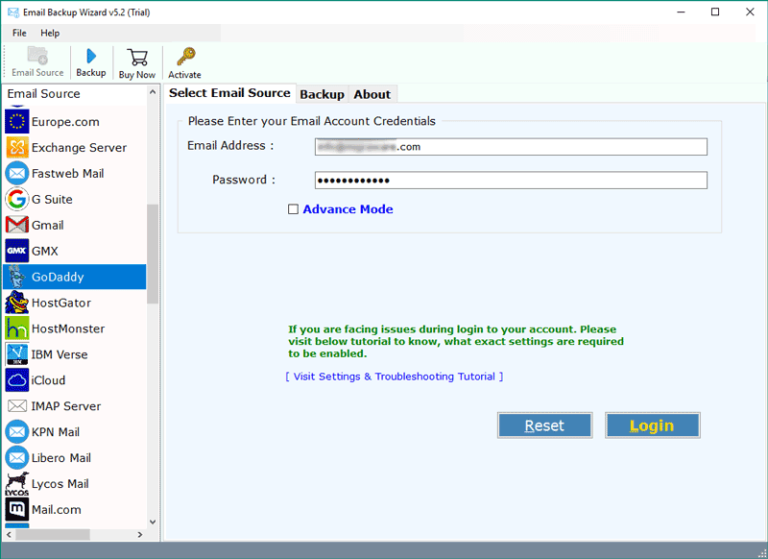Open the File menu
This screenshot has height=559, width=768.
[x=19, y=33]
